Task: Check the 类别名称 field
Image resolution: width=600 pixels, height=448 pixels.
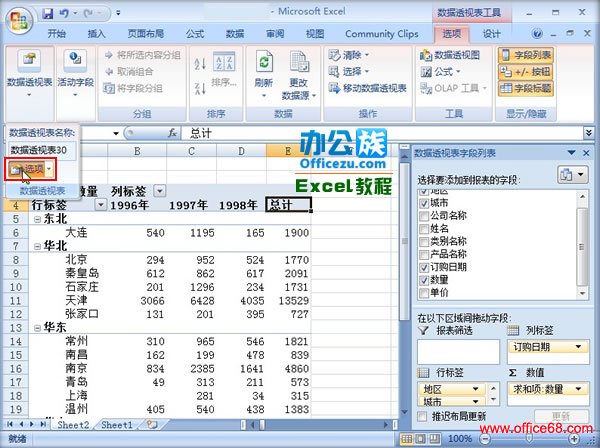Action: click(424, 242)
